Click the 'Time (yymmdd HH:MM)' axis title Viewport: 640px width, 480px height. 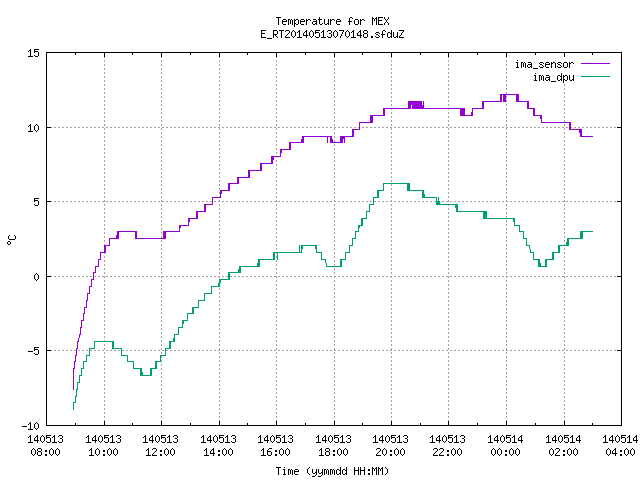[x=332, y=471]
